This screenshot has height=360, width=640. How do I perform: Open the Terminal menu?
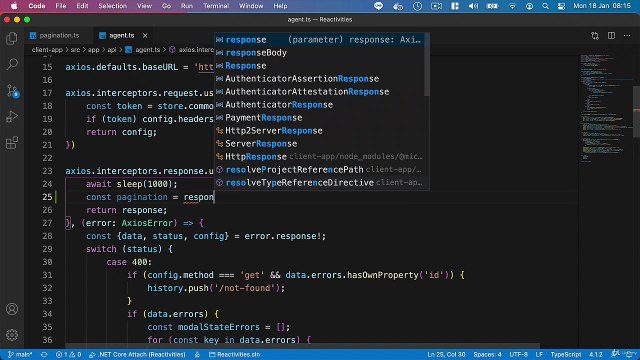coord(216,6)
